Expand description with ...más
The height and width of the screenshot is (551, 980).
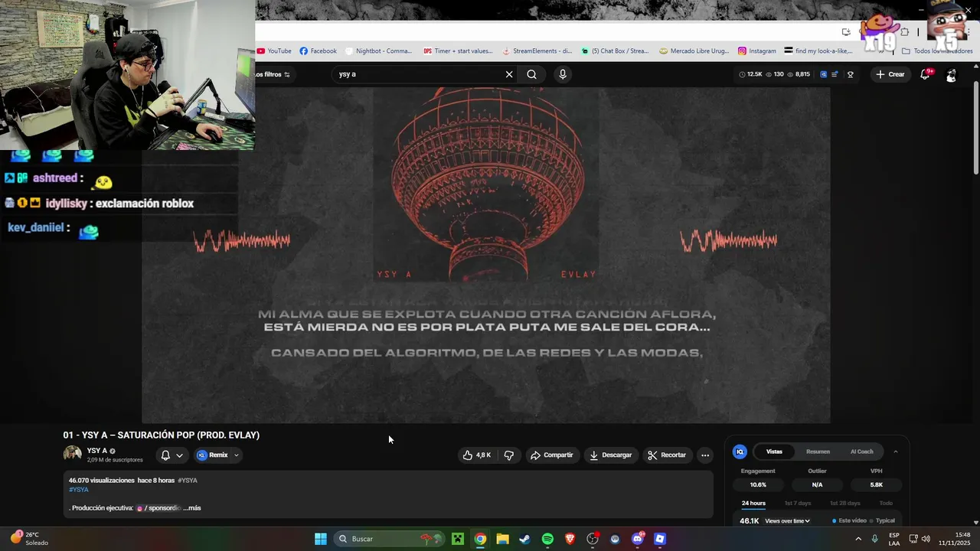(x=192, y=508)
